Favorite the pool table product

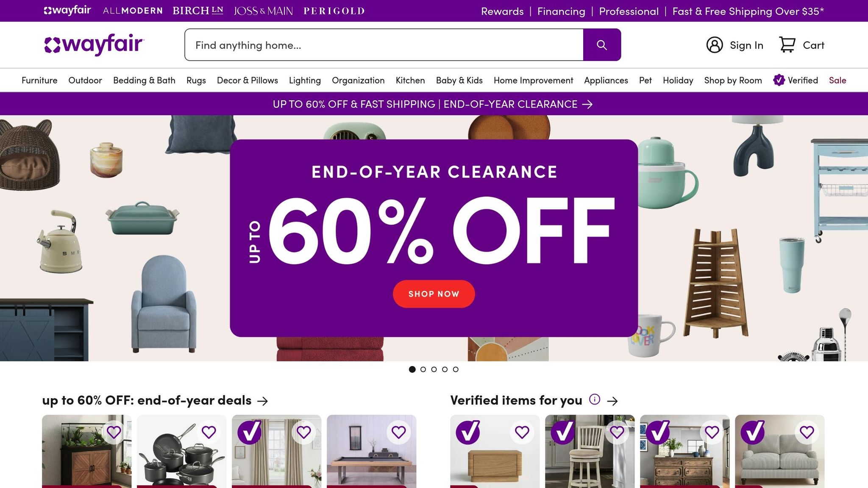pyautogui.click(x=398, y=433)
